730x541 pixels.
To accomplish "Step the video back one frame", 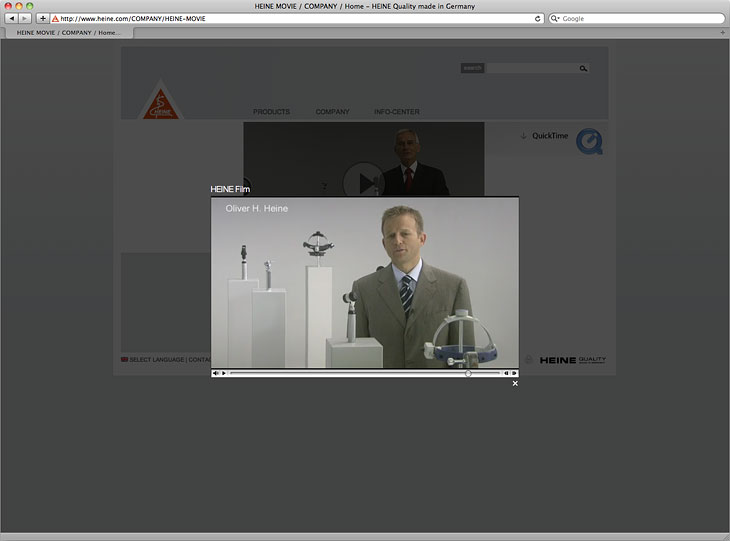I will pos(506,373).
